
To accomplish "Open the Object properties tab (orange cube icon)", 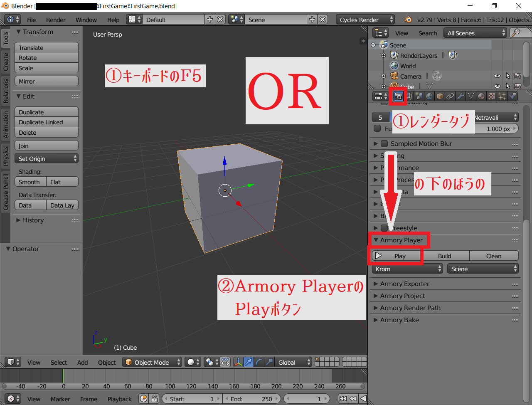I will coord(440,96).
